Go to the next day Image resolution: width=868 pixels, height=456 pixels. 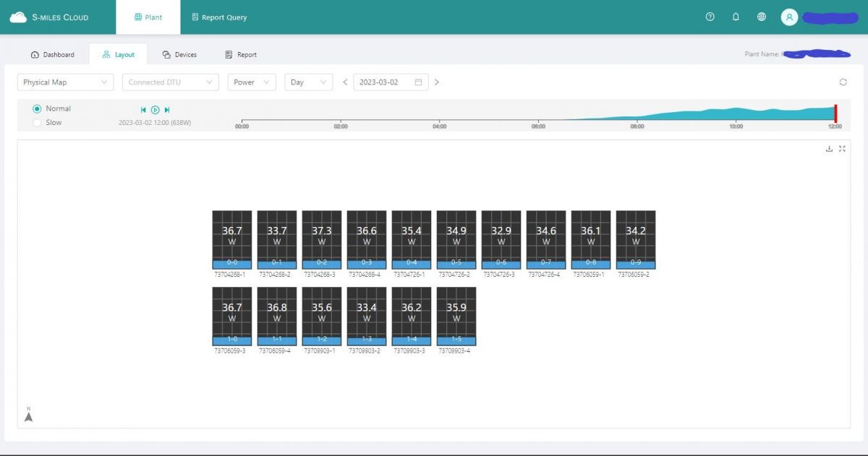[437, 82]
